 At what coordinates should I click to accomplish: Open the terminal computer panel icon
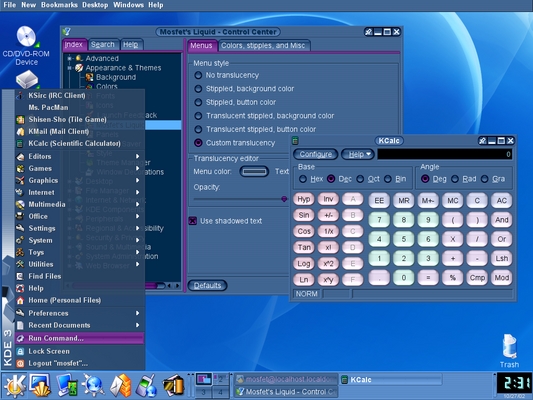point(67,386)
